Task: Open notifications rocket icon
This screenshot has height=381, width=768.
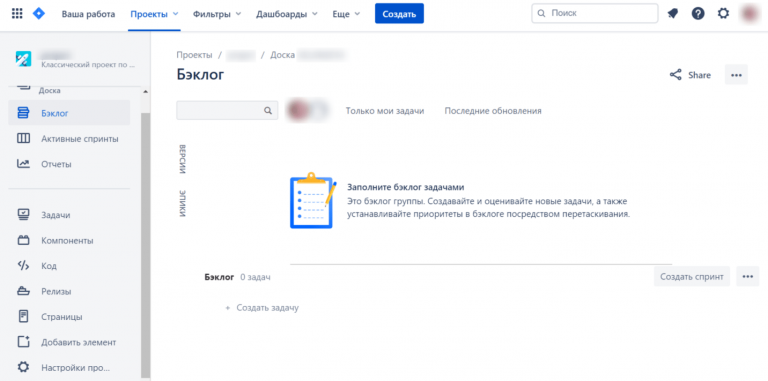Action: (673, 14)
